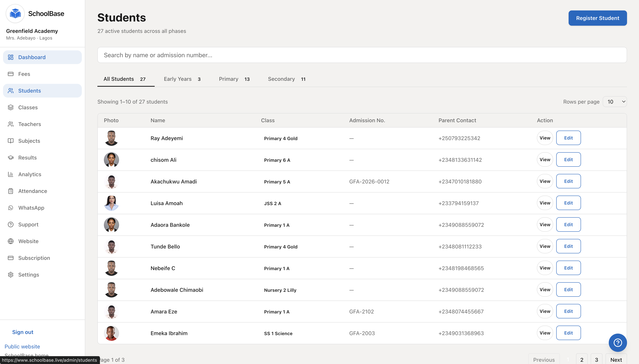The height and width of the screenshot is (364, 639).
Task: Click Tunde Bello's photo
Action: [x=111, y=247]
